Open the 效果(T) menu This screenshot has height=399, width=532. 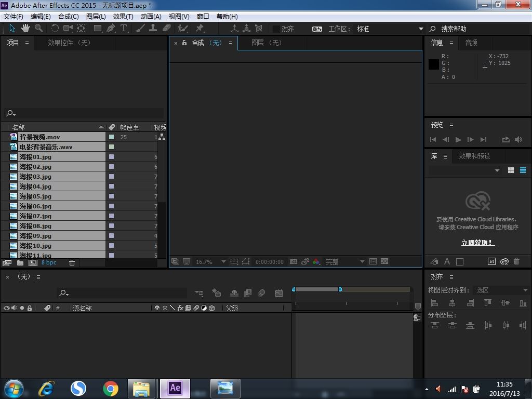123,17
